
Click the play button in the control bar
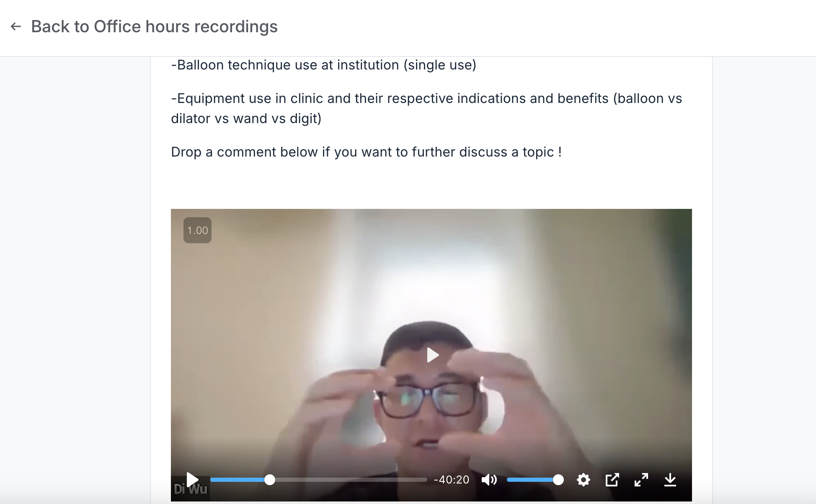[192, 480]
